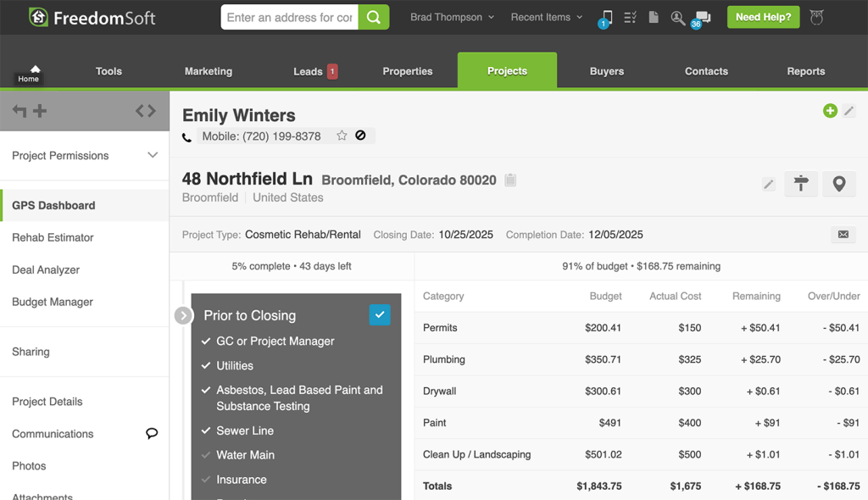
Task: Click the address search input field
Action: pyautogui.click(x=290, y=17)
